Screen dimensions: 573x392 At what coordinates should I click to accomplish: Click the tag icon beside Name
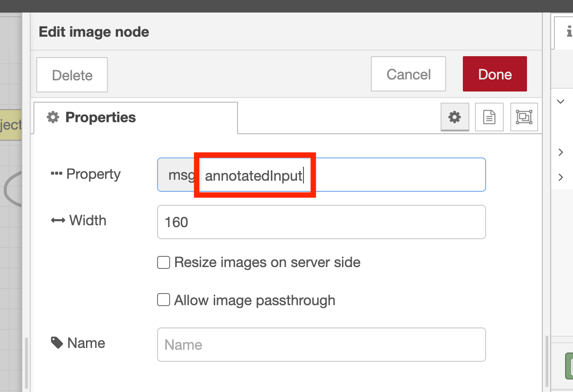tap(57, 343)
